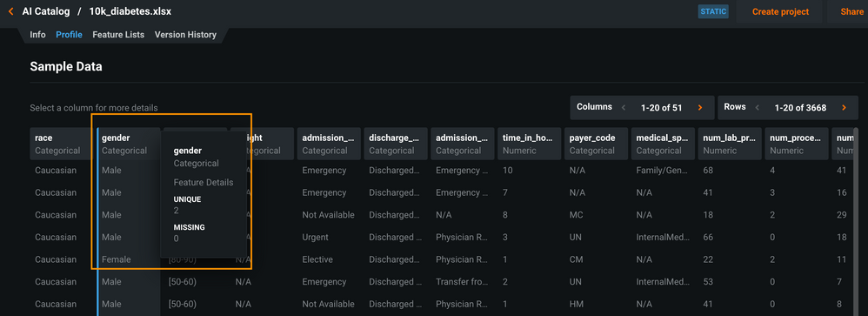
Task: Click Feature Details in gender popup
Action: 204,183
